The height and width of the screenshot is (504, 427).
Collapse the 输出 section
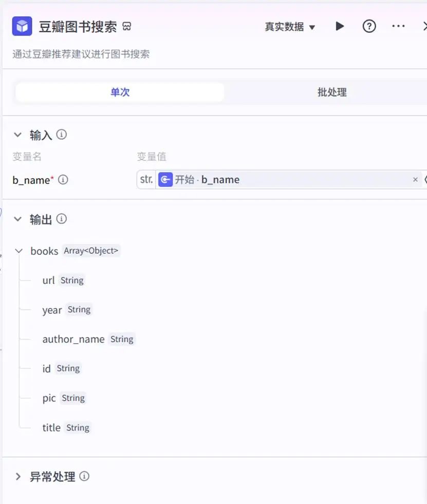coord(17,219)
